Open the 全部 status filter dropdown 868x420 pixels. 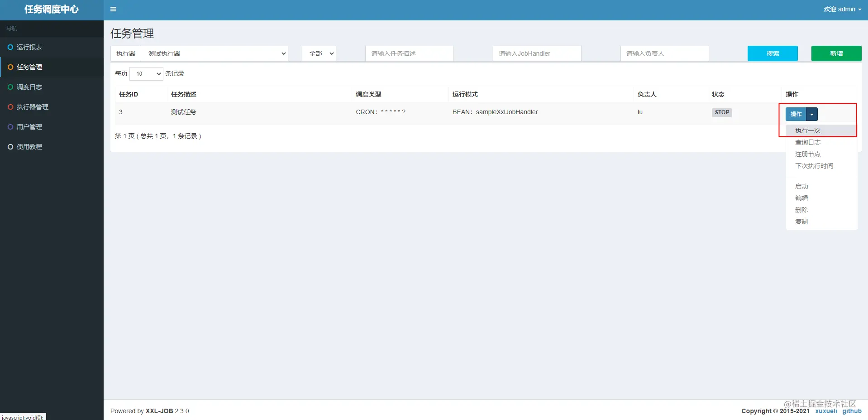click(319, 53)
